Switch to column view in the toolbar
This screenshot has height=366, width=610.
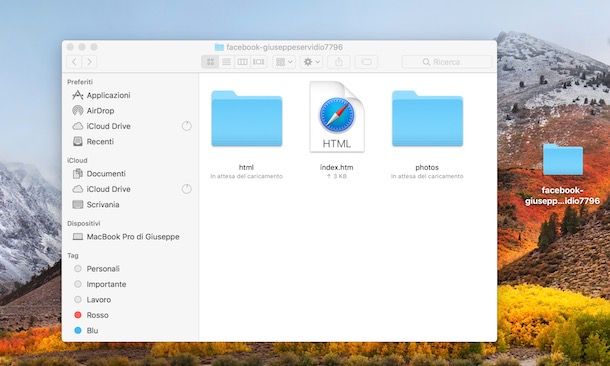(x=242, y=62)
